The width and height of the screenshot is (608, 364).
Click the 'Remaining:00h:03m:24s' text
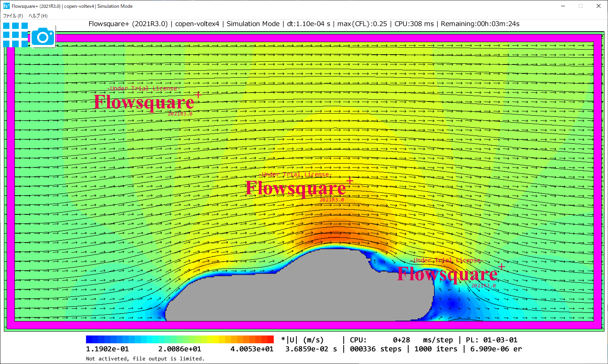click(480, 24)
